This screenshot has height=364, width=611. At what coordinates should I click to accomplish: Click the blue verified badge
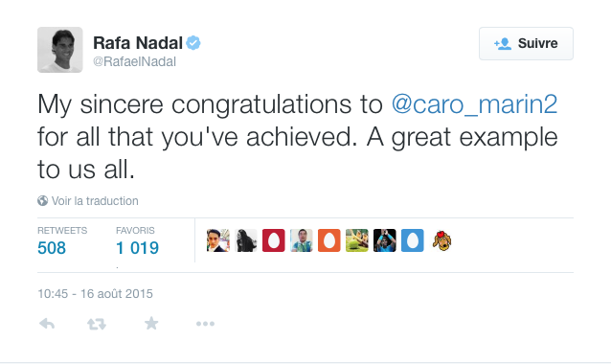tap(193, 43)
